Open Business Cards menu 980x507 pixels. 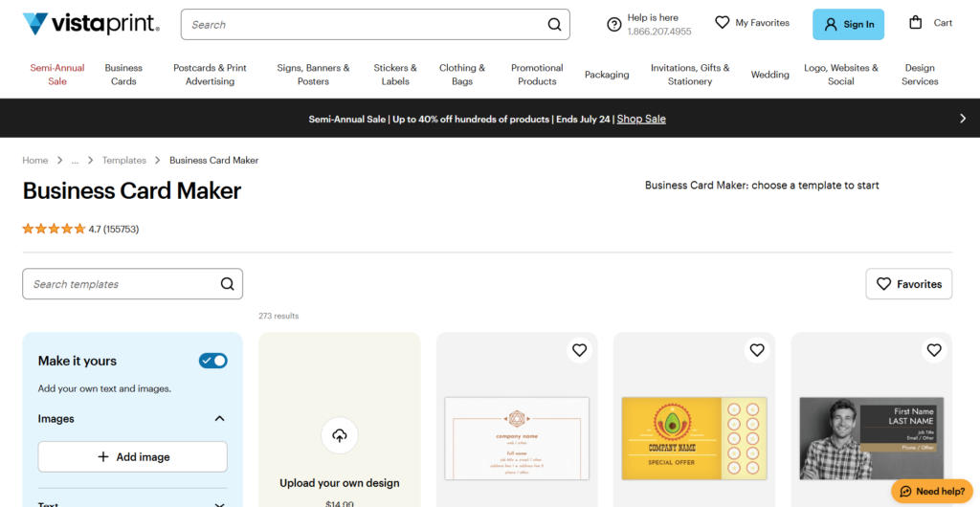pyautogui.click(x=123, y=75)
